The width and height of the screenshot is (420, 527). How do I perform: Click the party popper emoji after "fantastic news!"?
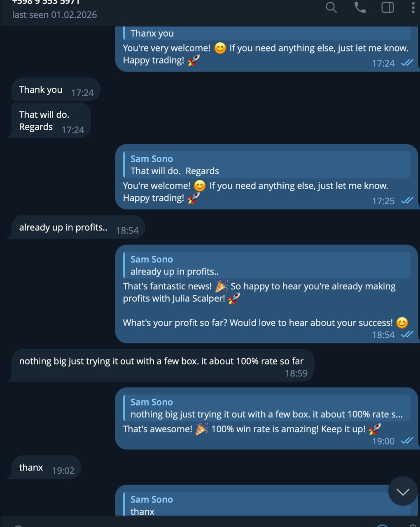point(221,286)
